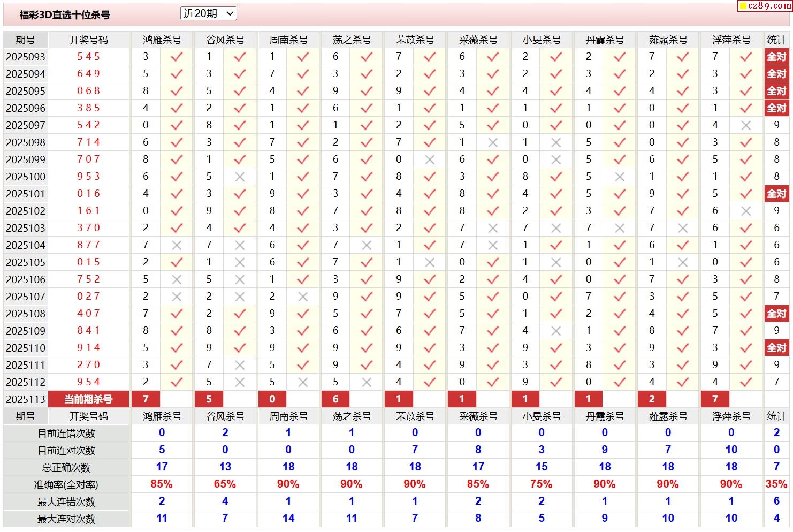Click the max streak value 14 for 周南杀号
Screen dimensions: 793x532
[x=288, y=518]
